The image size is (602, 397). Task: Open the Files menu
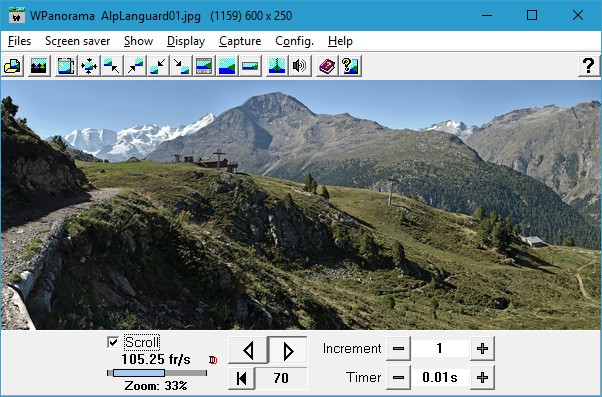click(x=19, y=41)
